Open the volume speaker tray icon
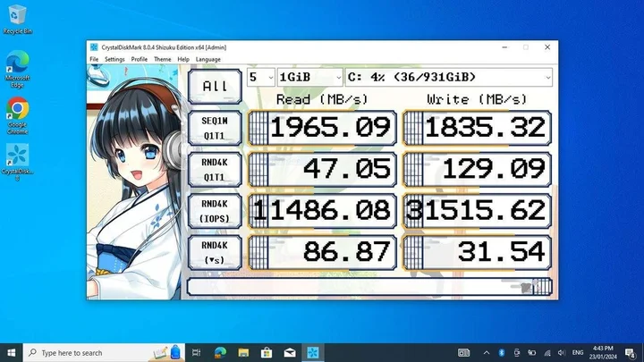 pos(562,352)
